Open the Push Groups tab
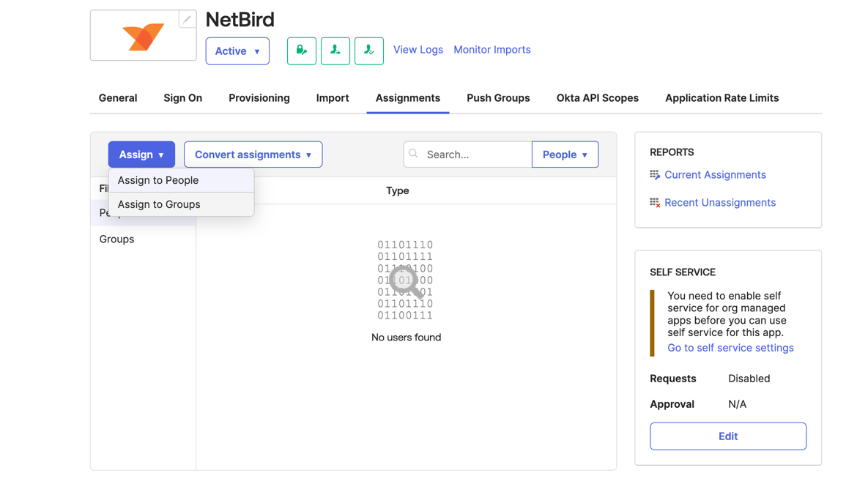Image resolution: width=868 pixels, height=484 pixels. click(x=498, y=98)
